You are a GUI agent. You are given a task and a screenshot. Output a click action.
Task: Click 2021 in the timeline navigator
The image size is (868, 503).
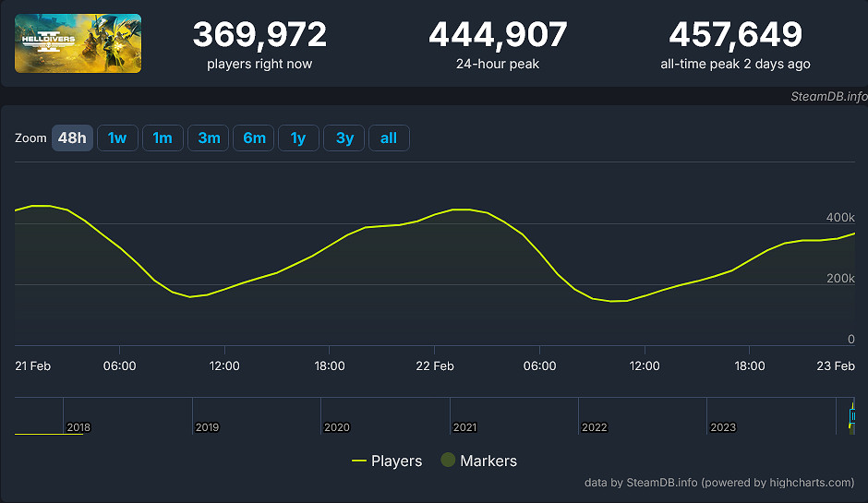[464, 427]
